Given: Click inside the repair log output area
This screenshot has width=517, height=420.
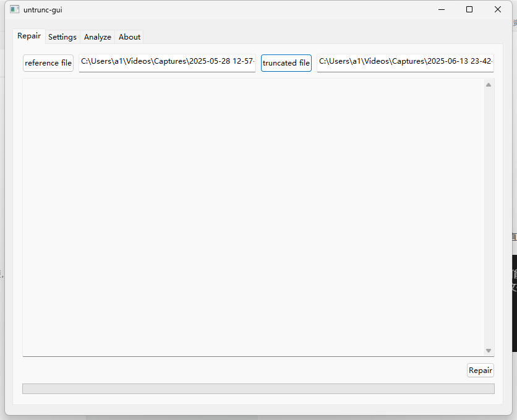Looking at the screenshot, I should pos(253,217).
